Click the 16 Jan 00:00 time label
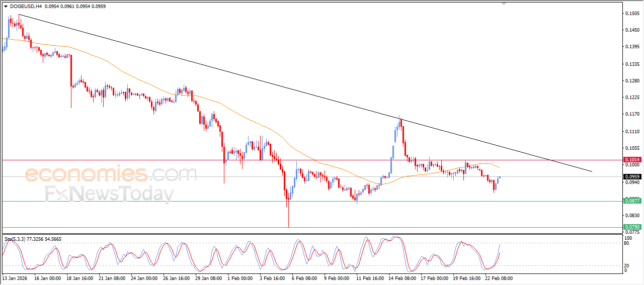Screen dimensions: 644x285 coord(47,278)
